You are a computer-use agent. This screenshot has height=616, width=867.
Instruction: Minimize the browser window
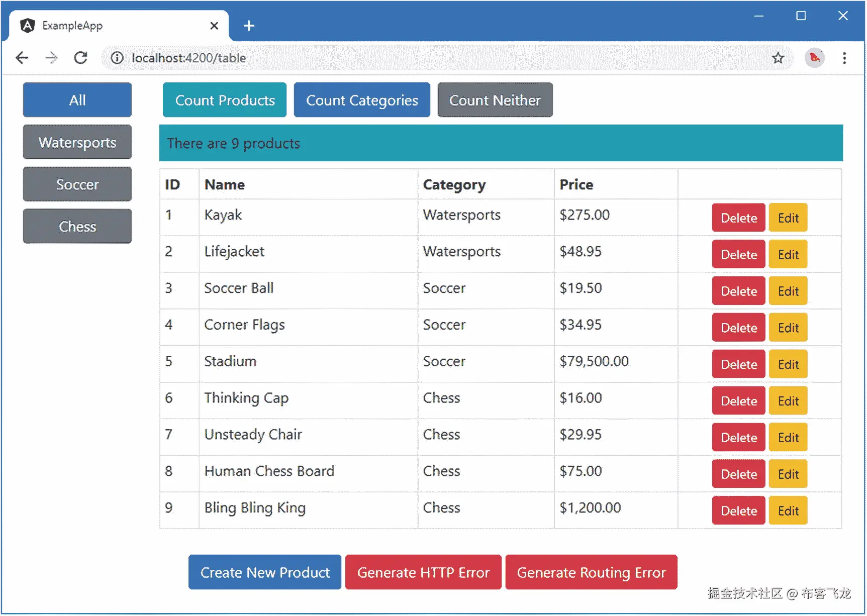click(759, 16)
